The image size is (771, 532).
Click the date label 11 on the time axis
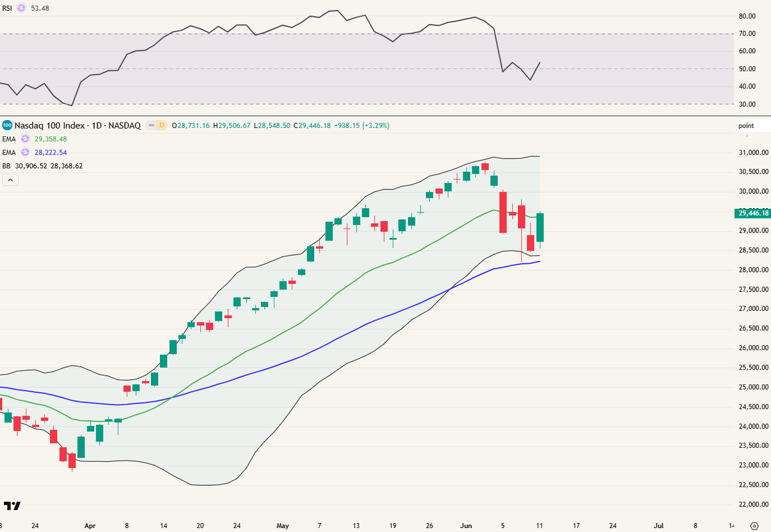point(540,524)
